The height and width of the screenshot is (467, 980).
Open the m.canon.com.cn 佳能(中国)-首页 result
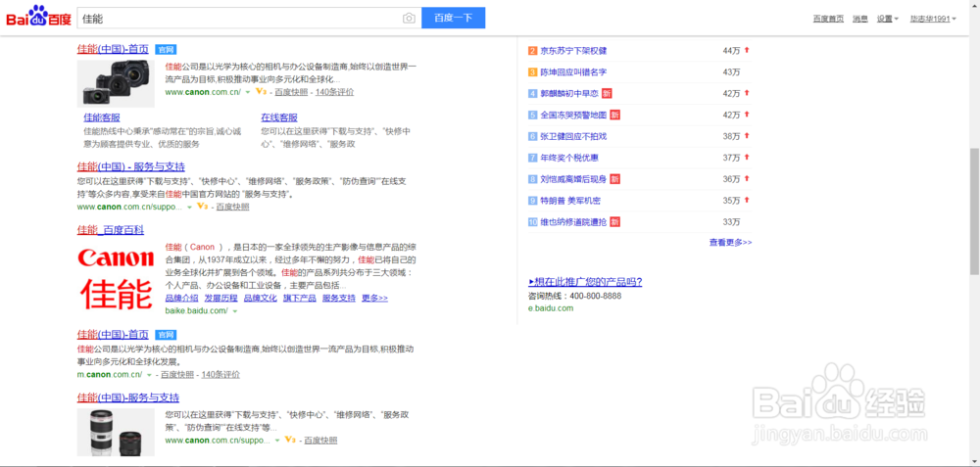tap(113, 334)
